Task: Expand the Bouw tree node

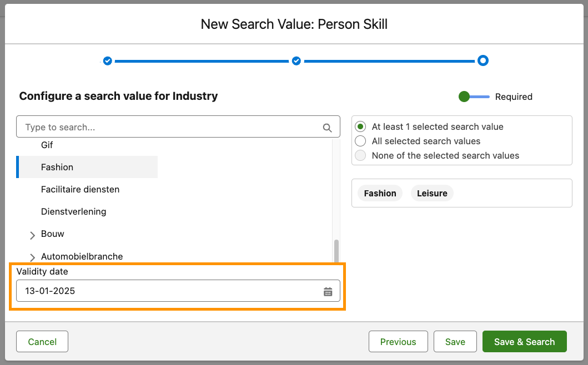Action: click(x=32, y=235)
